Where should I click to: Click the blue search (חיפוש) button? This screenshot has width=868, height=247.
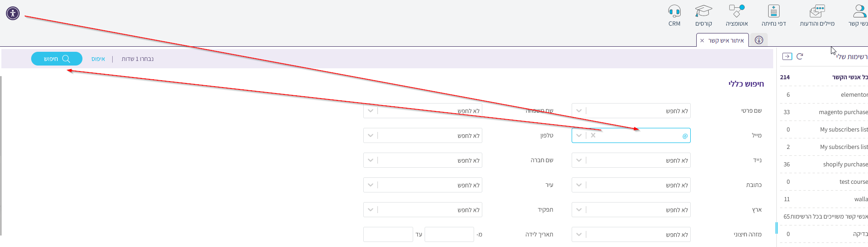(x=57, y=59)
